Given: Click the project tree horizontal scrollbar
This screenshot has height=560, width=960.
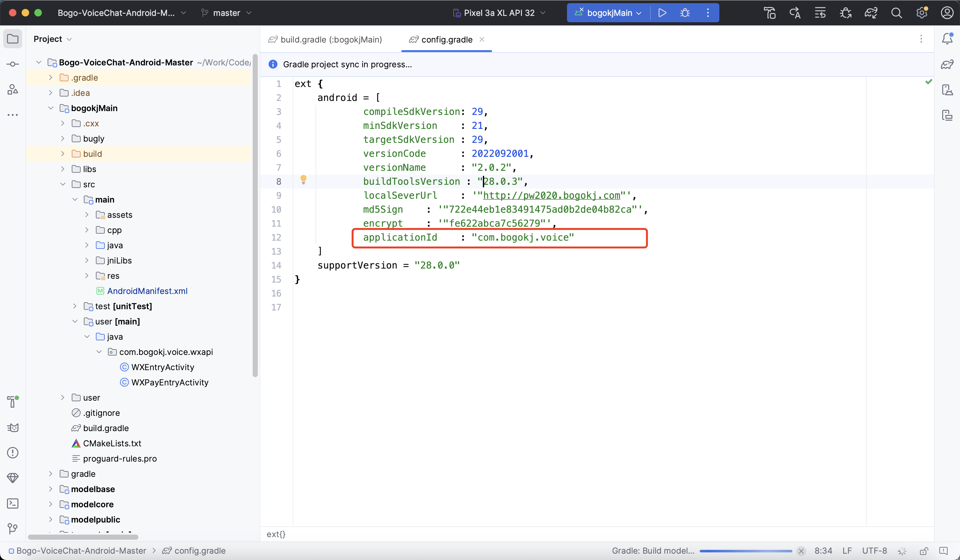Looking at the screenshot, I should (x=83, y=537).
